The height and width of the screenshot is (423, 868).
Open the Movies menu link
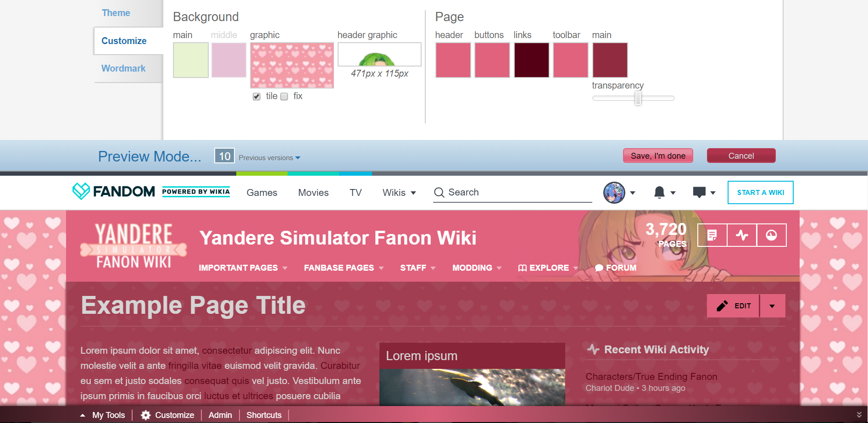[x=313, y=193]
